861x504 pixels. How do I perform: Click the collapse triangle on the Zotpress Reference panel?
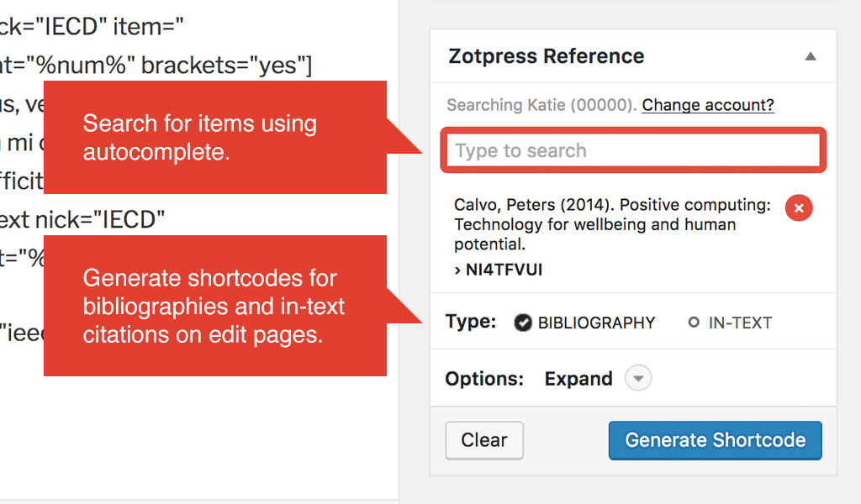[x=811, y=55]
